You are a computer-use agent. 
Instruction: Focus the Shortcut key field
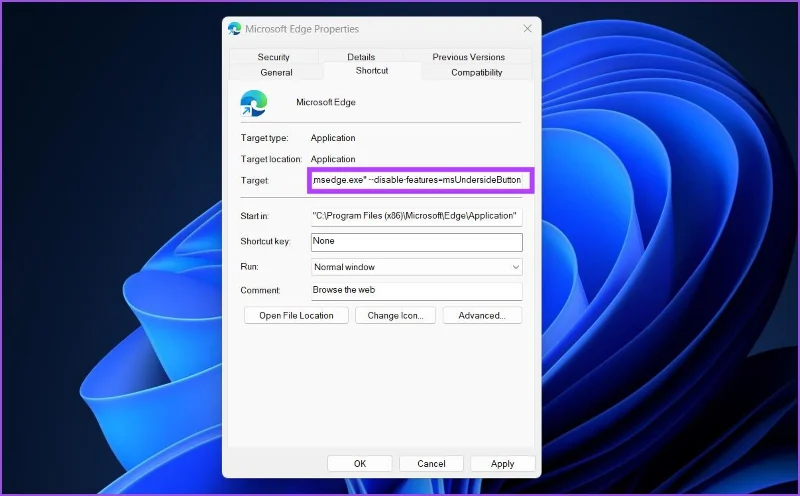pyautogui.click(x=417, y=242)
